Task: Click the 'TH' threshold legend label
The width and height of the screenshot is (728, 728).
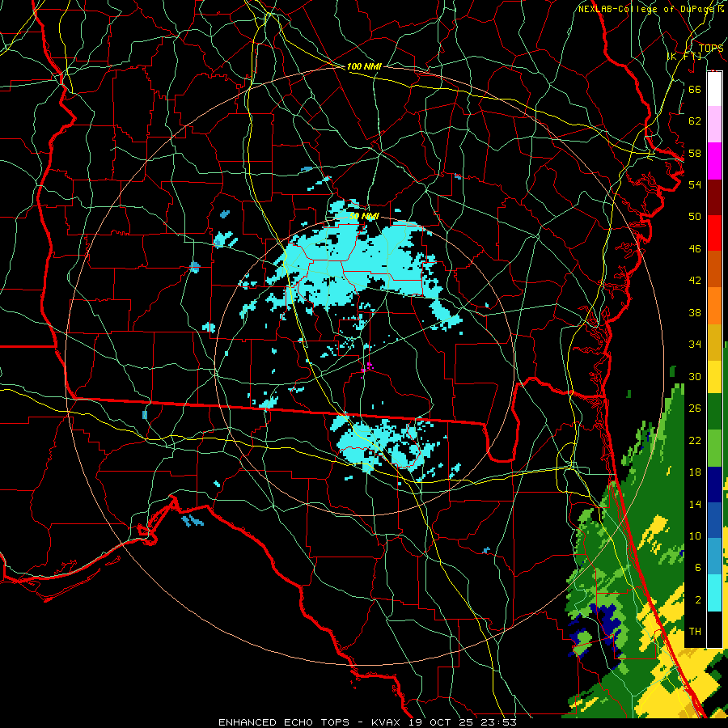Action: click(695, 631)
